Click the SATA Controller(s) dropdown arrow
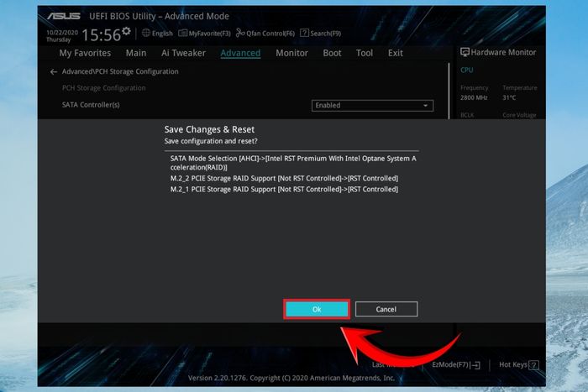The image size is (588, 392). point(425,106)
